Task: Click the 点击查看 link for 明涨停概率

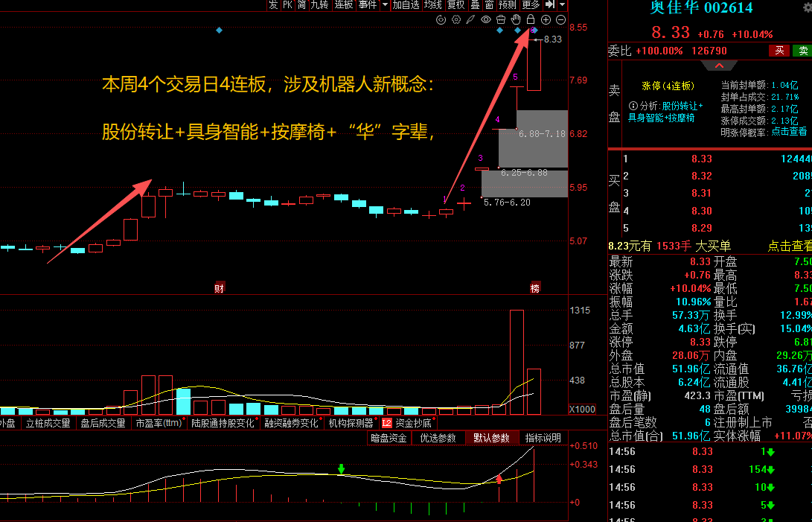Action: [789, 132]
